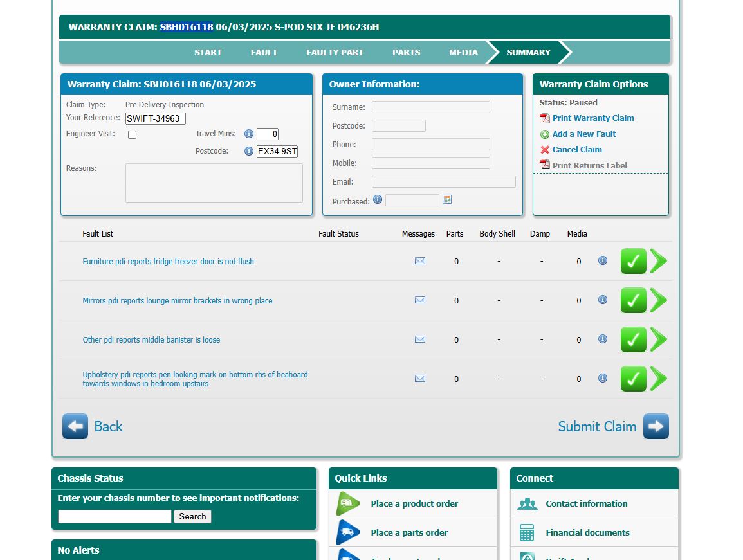
Task: Click green tick for lounge mirror brackets fault
Action: pyautogui.click(x=634, y=300)
